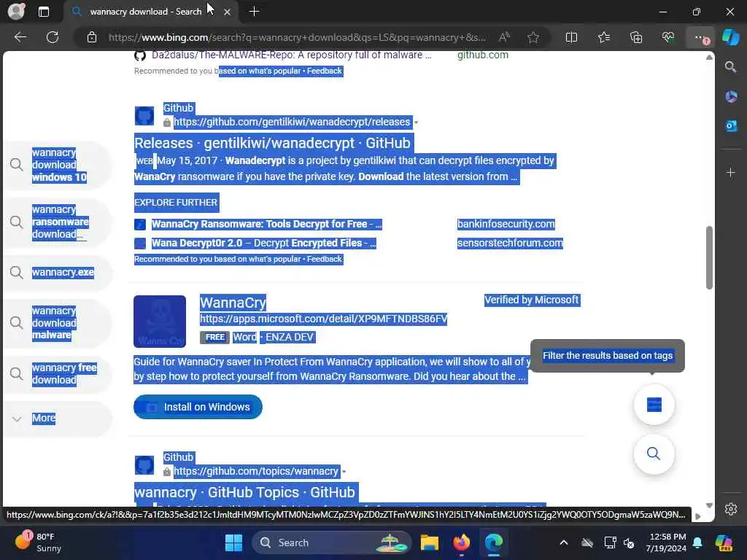Click the page vertical scrollbar thumb
Screen dimensions: 747x560
(x=709, y=257)
